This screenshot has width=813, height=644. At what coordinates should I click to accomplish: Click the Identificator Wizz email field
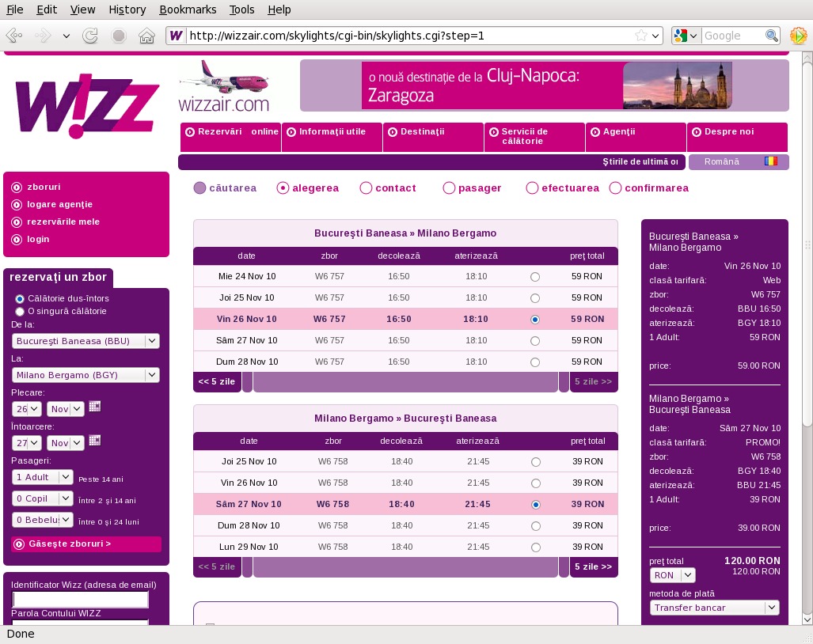click(80, 600)
